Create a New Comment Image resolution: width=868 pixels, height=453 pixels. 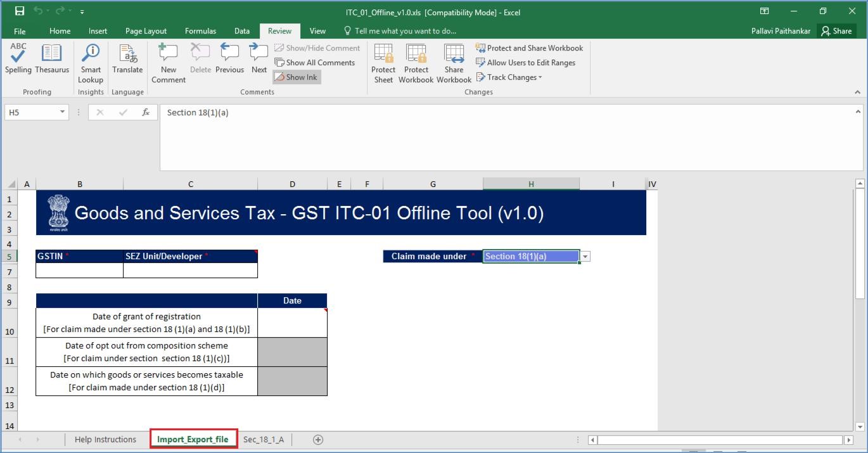(x=168, y=60)
